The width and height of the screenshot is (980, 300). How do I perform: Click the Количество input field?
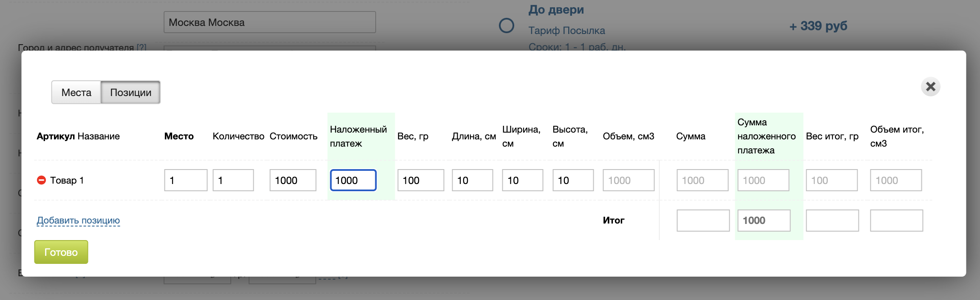pyautogui.click(x=233, y=180)
